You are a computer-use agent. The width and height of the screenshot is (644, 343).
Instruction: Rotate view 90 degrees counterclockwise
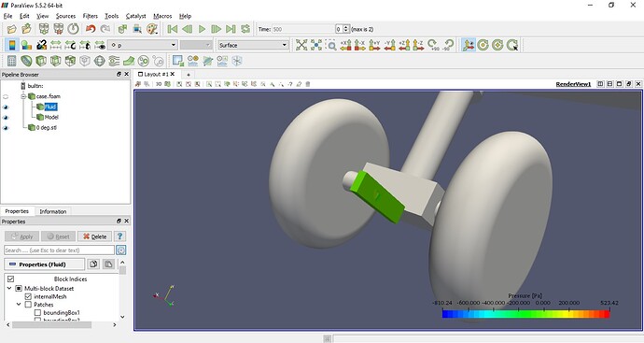(x=448, y=45)
